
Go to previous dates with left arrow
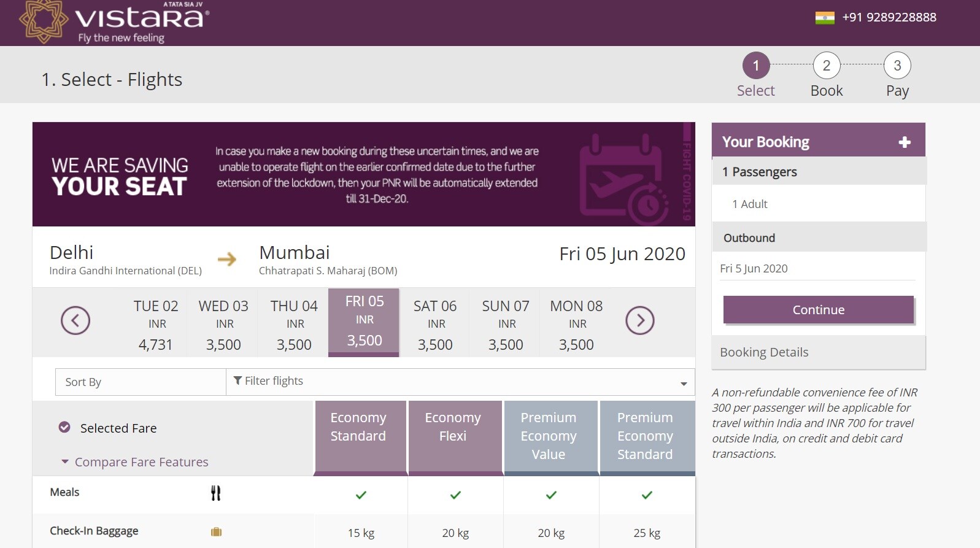click(x=75, y=320)
